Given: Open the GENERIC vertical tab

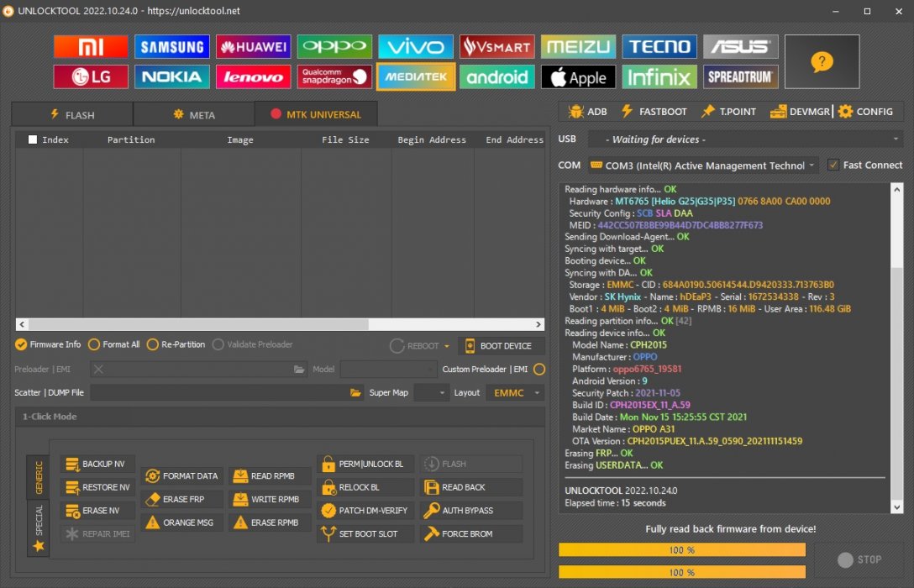Looking at the screenshot, I should 39,477.
